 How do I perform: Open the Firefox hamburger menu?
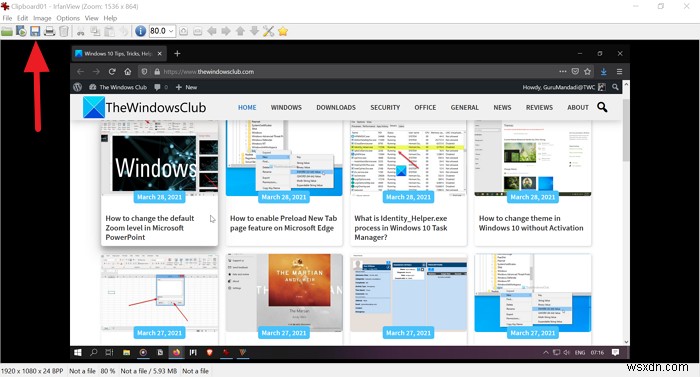coord(619,71)
